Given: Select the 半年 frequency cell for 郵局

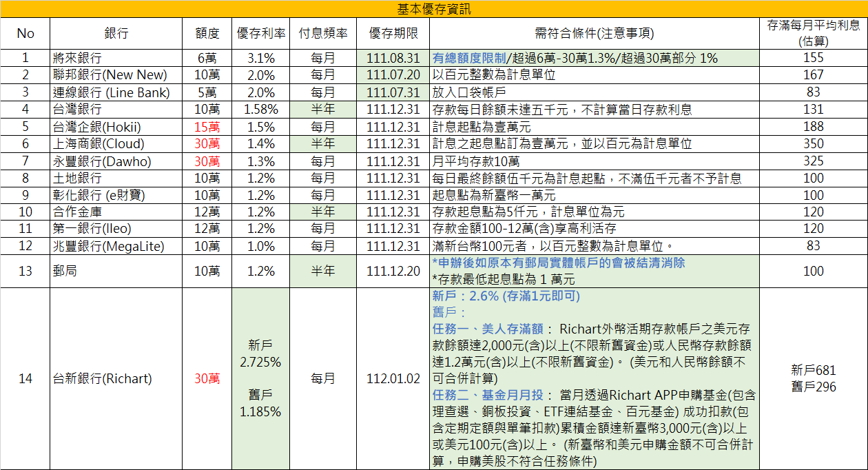Looking at the screenshot, I should 323,272.
